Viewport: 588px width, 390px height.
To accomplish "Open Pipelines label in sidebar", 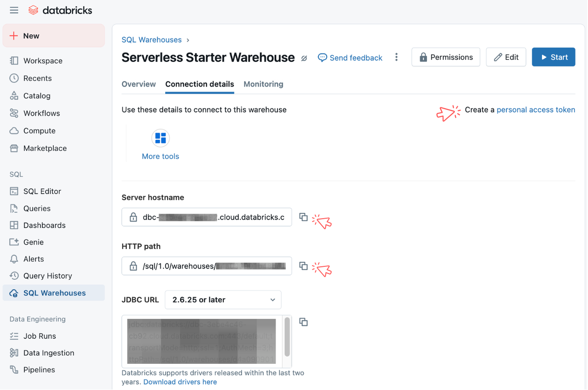I will [39, 370].
